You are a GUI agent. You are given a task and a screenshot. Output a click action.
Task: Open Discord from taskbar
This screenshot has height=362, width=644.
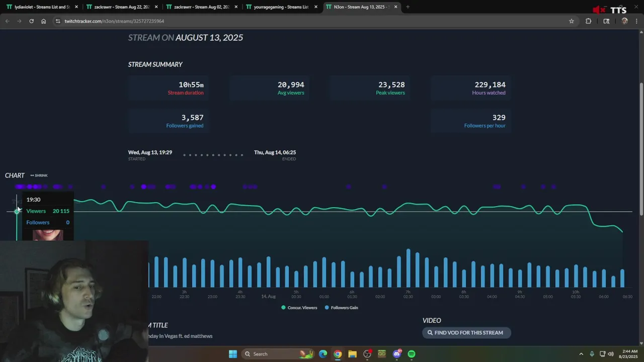tap(397, 354)
